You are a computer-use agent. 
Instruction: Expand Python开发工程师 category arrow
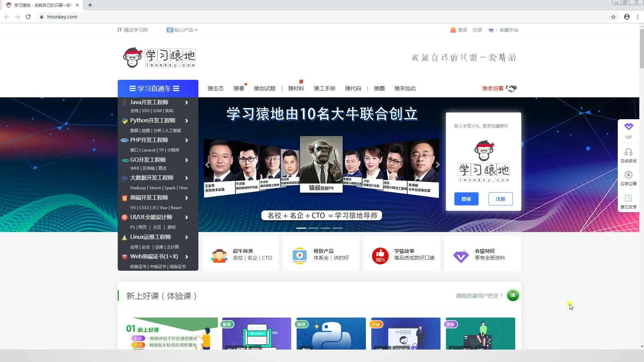(x=187, y=121)
